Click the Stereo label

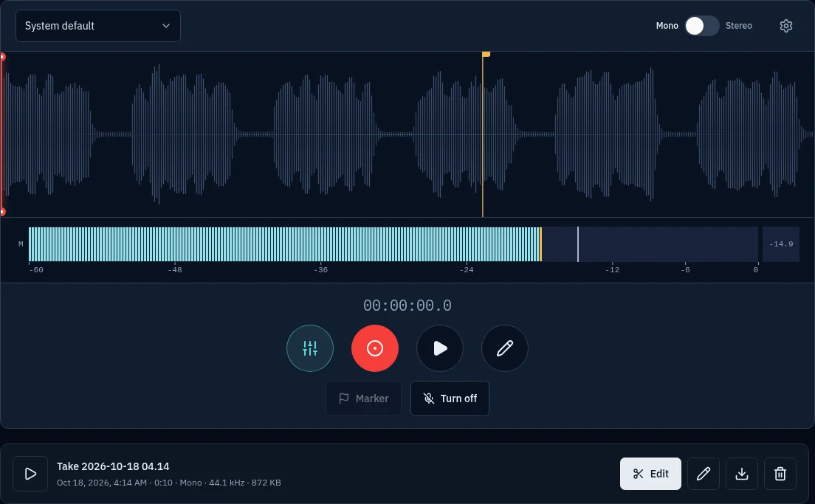[x=738, y=26]
